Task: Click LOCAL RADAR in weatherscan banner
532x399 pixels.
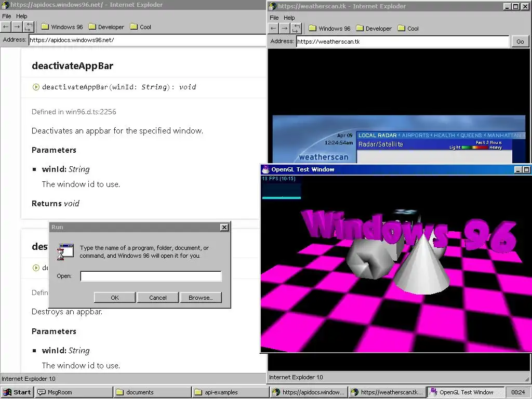Action: tap(377, 136)
